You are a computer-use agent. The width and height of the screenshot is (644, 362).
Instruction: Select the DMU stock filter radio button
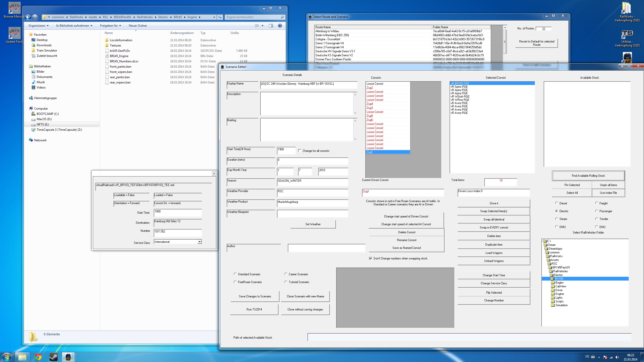coord(557,227)
